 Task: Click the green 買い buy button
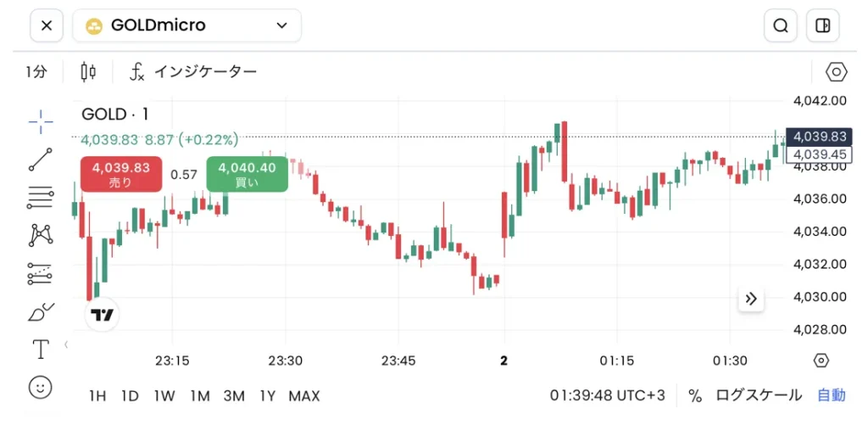tap(247, 174)
